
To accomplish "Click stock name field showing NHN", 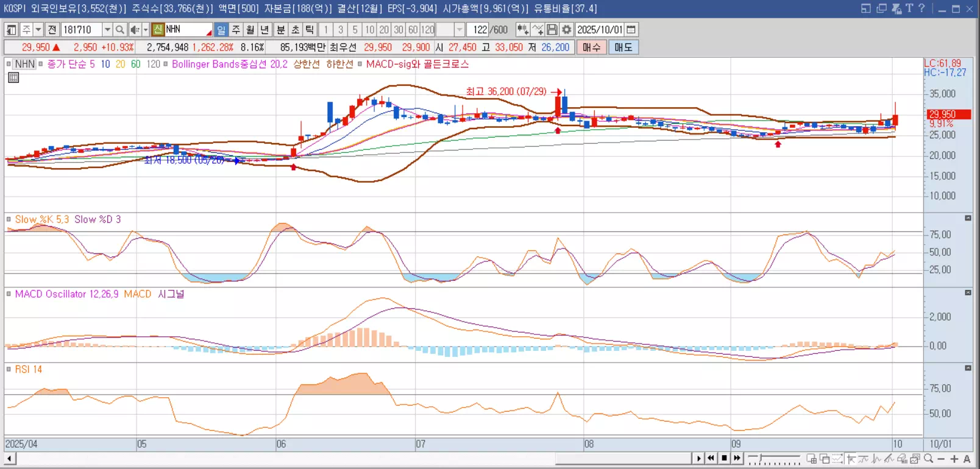I will 188,29.
